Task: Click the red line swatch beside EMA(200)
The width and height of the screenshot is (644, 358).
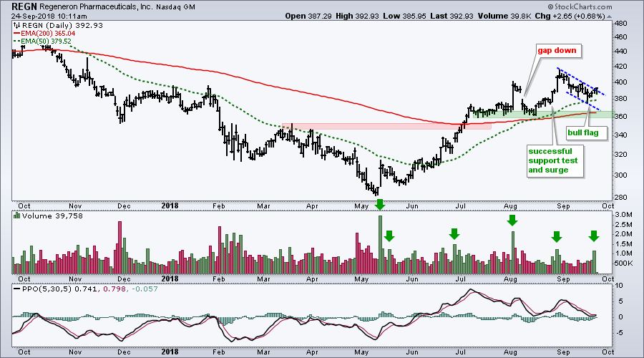Action: tap(17, 33)
